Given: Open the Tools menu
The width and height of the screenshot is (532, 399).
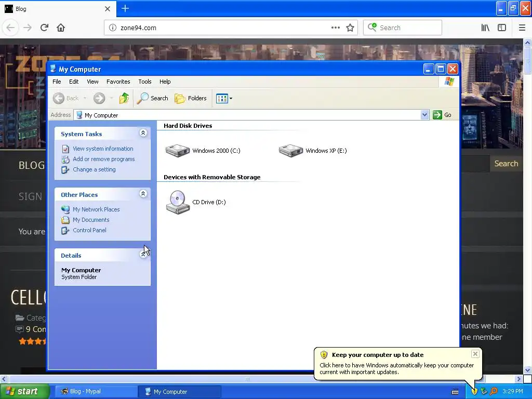Looking at the screenshot, I should pos(145,82).
